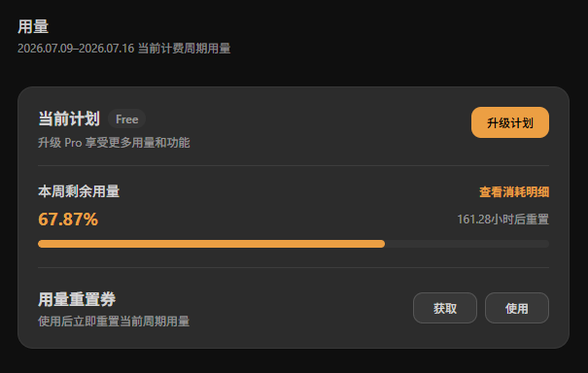Click the 使用 button to apply coupon
588x373 pixels.
coord(517,308)
